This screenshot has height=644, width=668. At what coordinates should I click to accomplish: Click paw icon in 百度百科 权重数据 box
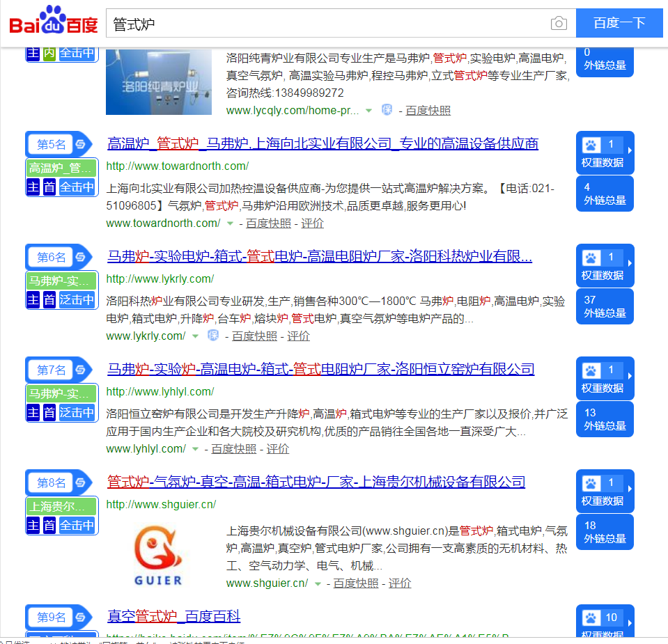tap(591, 618)
